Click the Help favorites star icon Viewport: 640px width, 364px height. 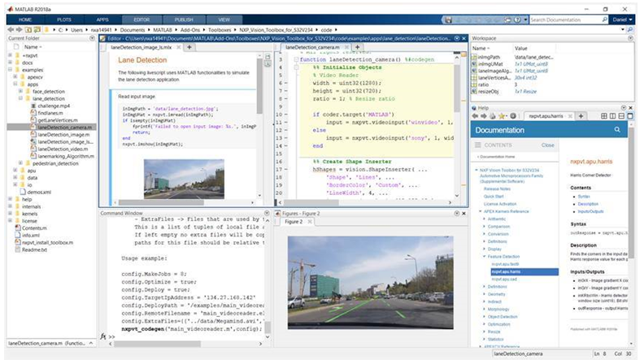[502, 115]
